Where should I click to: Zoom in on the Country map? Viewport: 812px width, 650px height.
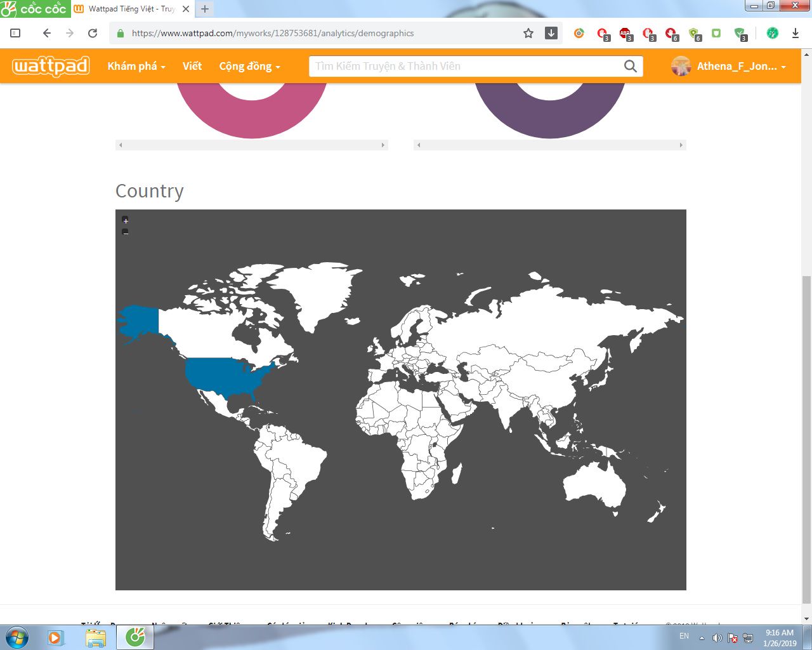pyautogui.click(x=125, y=220)
